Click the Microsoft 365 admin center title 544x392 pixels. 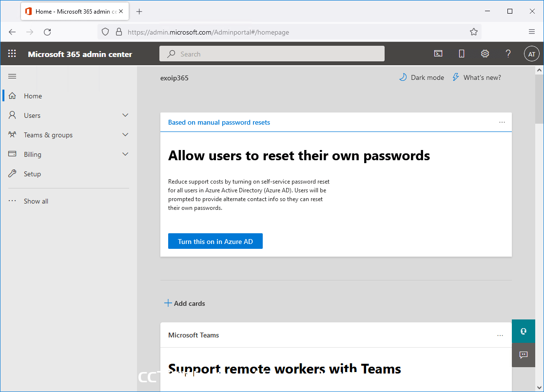80,54
